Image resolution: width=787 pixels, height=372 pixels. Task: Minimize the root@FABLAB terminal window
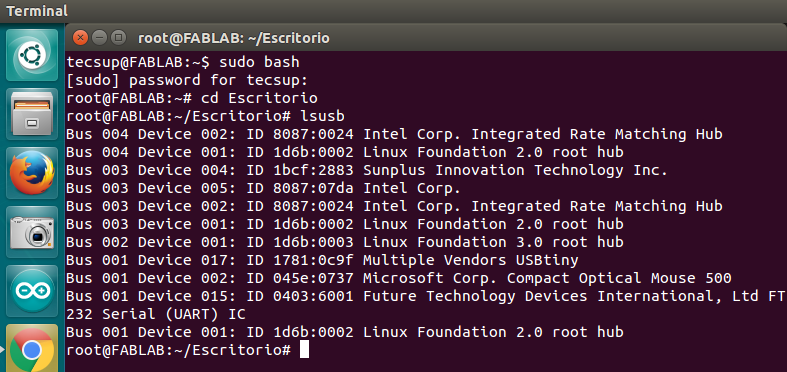[x=99, y=38]
